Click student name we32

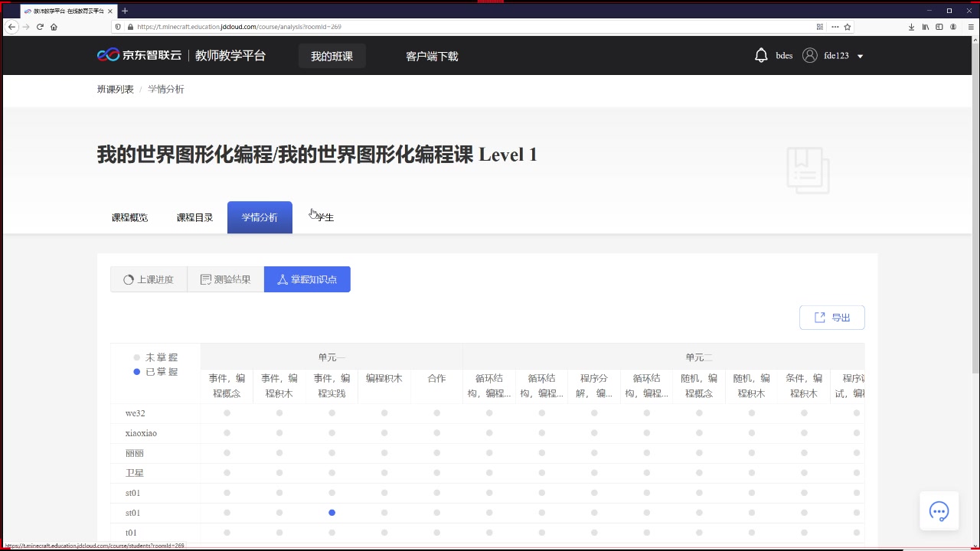coord(136,413)
